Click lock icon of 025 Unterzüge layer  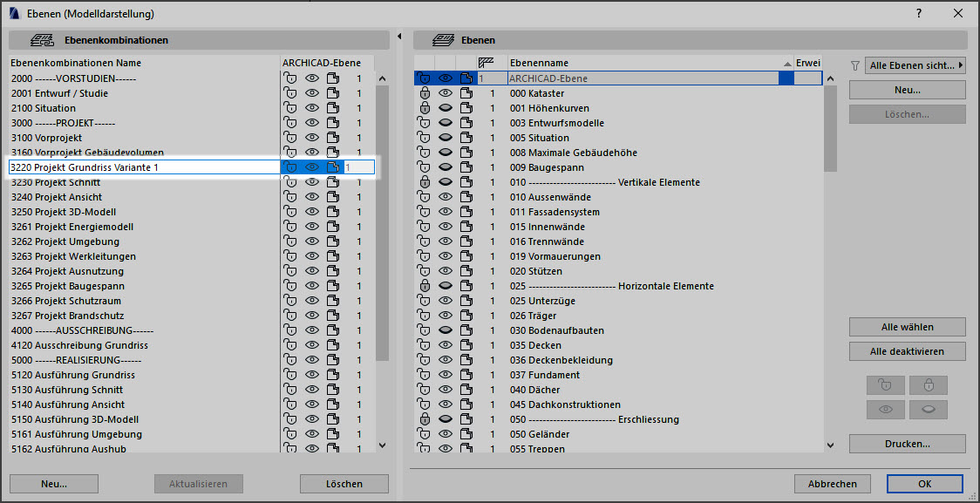(425, 301)
